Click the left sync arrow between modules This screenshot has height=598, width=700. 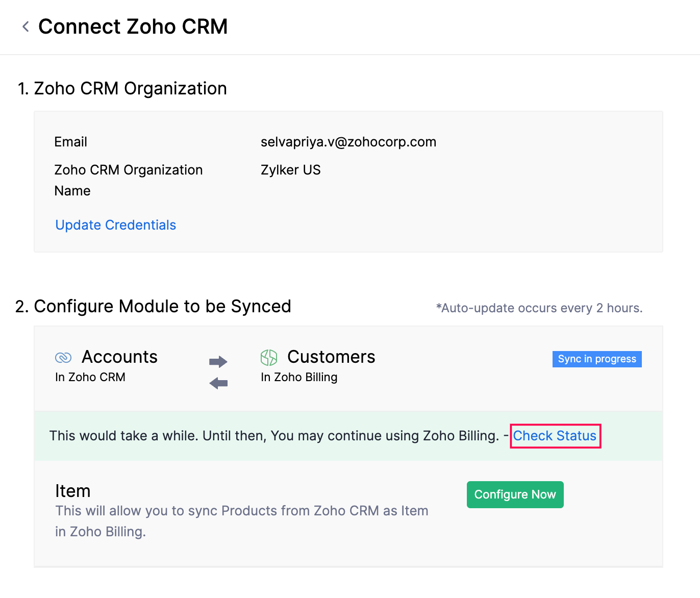[218, 383]
